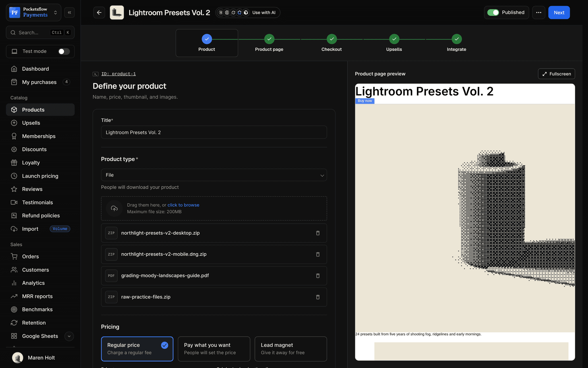Delete raw-practice-files.zip file
The width and height of the screenshot is (588, 368).
tap(318, 297)
